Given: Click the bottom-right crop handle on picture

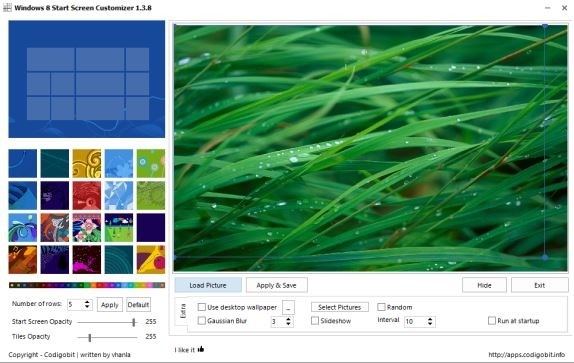Looking at the screenshot, I should [545, 257].
